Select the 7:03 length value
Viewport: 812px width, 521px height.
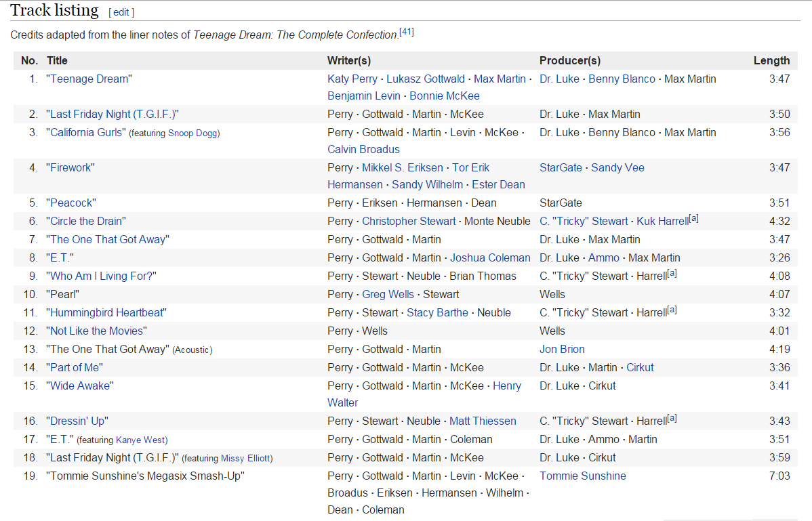[779, 476]
